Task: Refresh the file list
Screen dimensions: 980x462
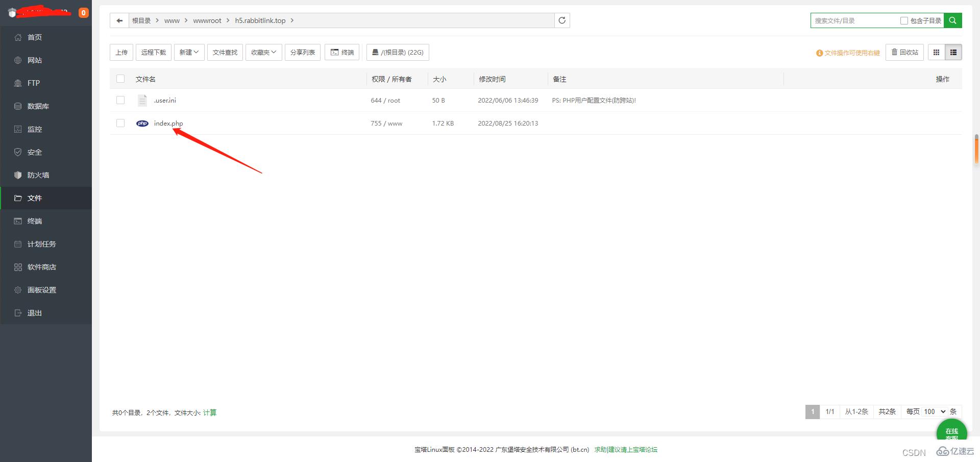Action: click(x=562, y=20)
